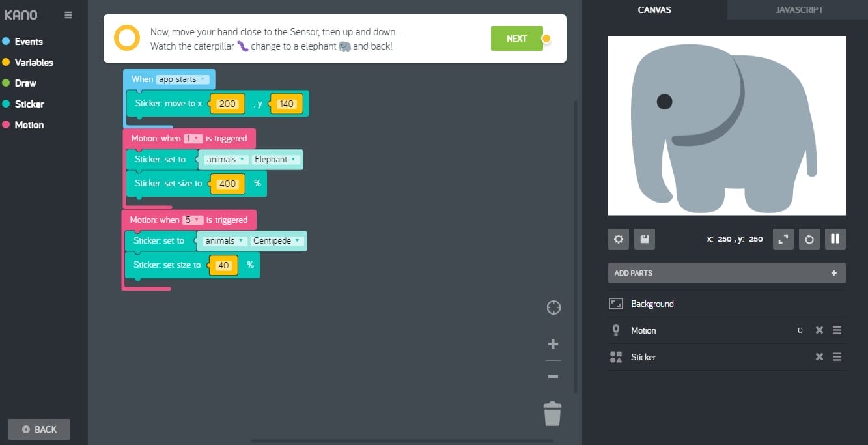Select the Variables block category
The width and height of the screenshot is (868, 445).
click(34, 63)
